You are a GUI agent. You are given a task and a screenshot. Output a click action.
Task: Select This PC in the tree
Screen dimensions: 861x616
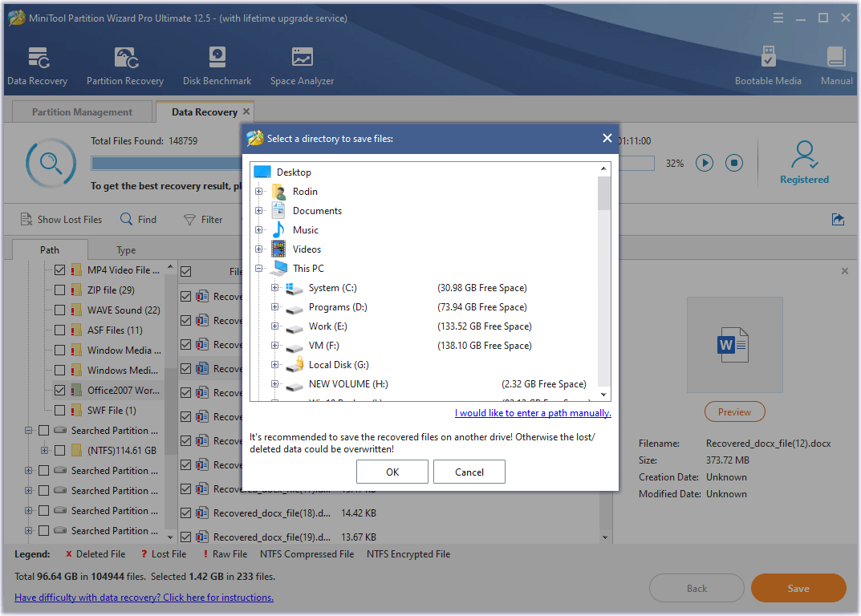click(308, 269)
